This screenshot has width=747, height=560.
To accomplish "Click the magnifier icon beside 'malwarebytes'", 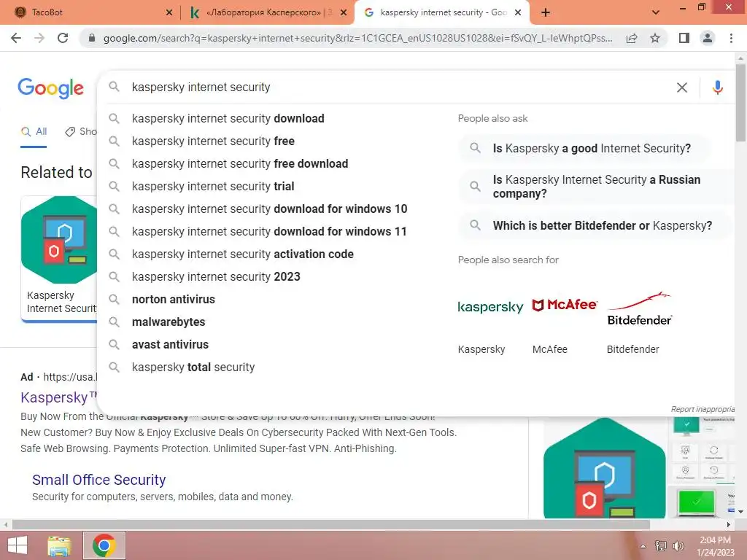I will 114,322.
